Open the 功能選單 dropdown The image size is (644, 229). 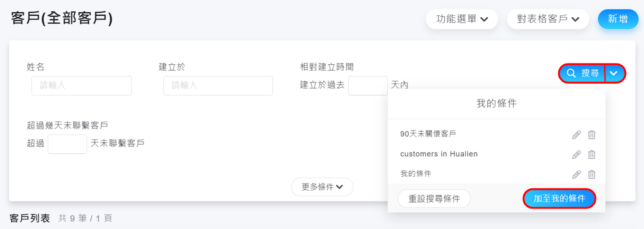[462, 19]
